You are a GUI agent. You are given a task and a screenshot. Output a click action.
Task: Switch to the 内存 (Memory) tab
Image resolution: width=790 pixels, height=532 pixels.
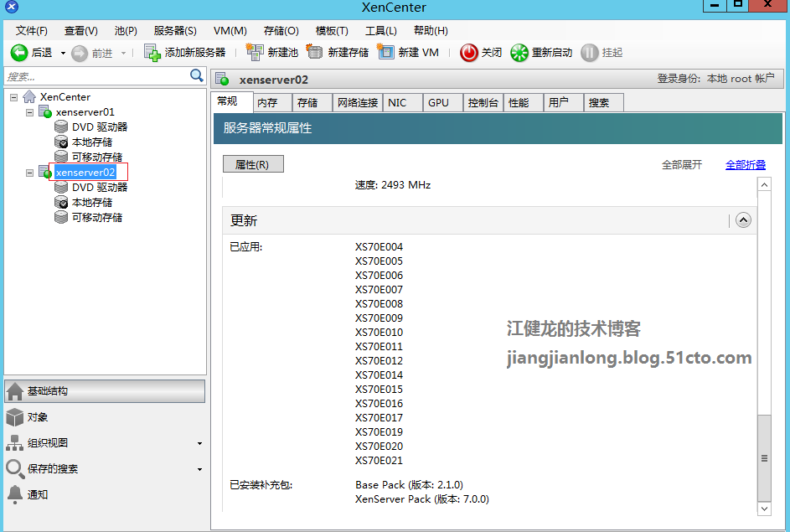(272, 103)
